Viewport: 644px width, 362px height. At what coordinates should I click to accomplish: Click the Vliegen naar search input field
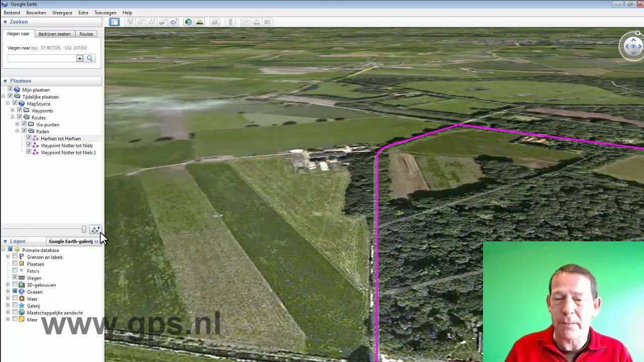[x=42, y=58]
